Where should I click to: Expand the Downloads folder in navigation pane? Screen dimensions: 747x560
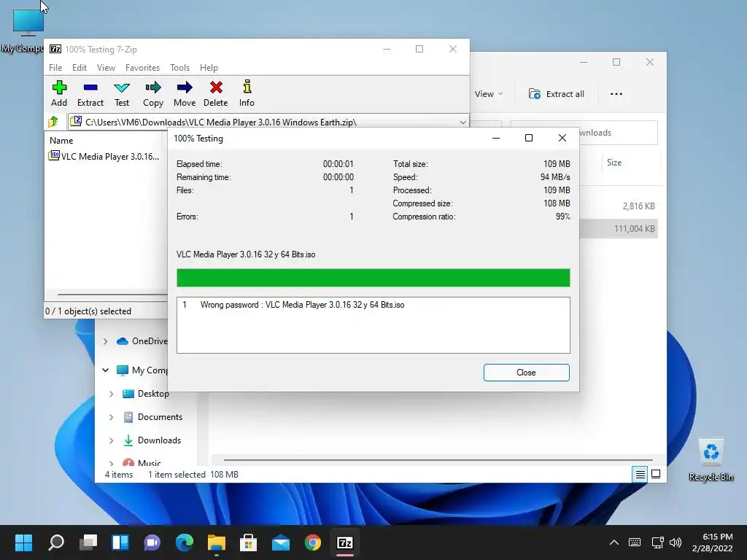pos(111,440)
